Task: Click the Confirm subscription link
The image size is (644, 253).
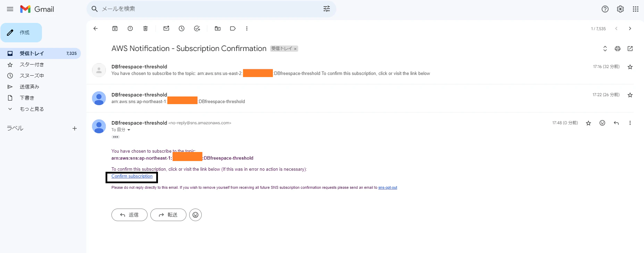Action: [132, 176]
